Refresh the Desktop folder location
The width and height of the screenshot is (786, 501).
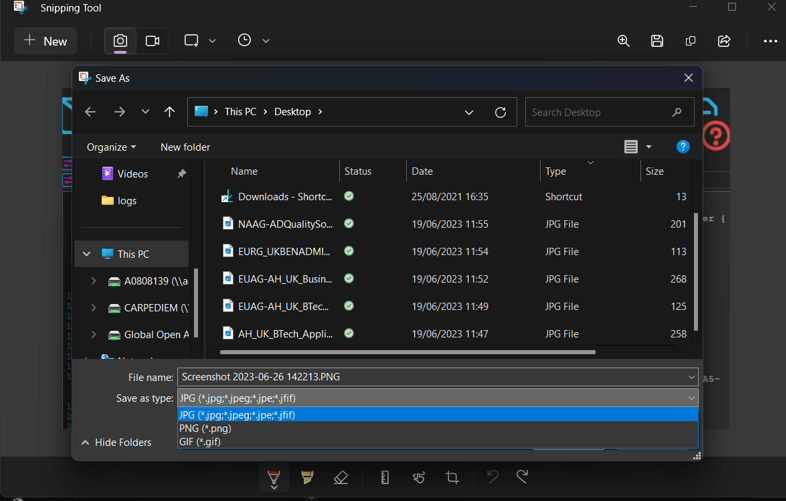(x=500, y=112)
